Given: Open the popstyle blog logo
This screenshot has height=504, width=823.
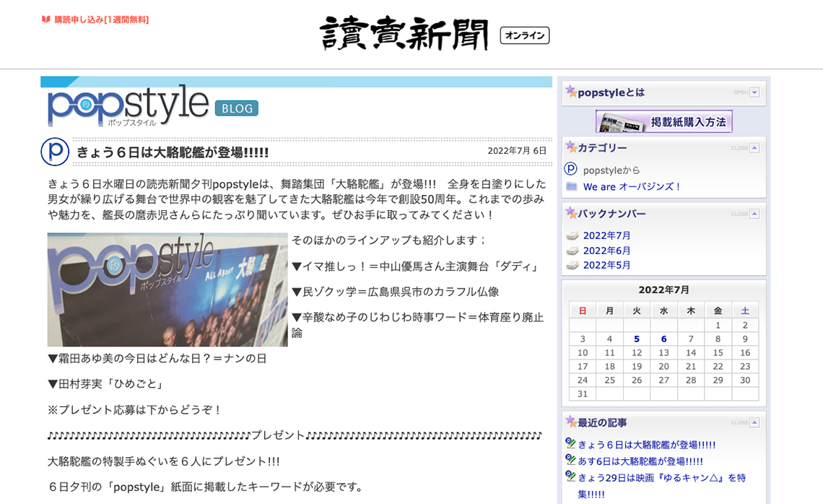Looking at the screenshot, I should point(128,105).
